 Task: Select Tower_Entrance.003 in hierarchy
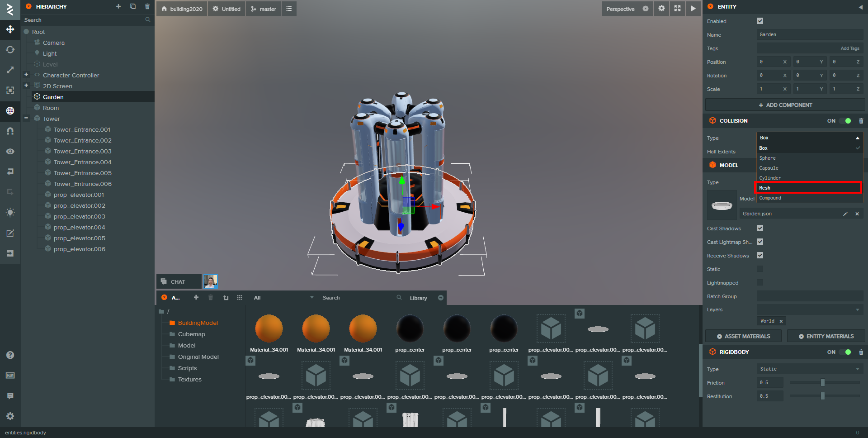pos(82,151)
